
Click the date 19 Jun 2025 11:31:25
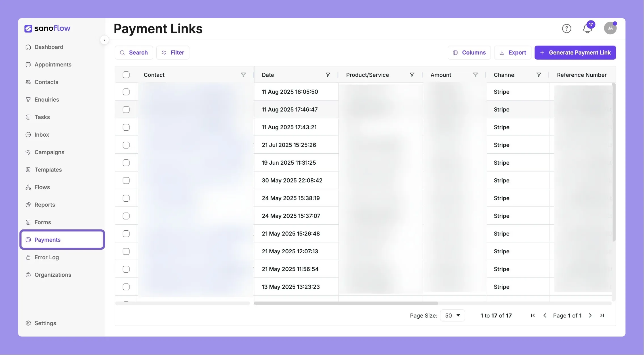[x=289, y=163]
